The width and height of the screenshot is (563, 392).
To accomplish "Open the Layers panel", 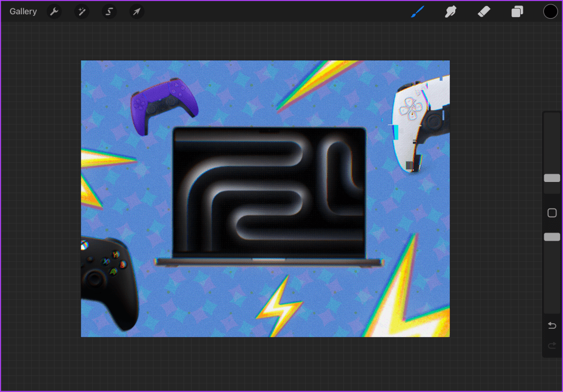I will pyautogui.click(x=517, y=12).
